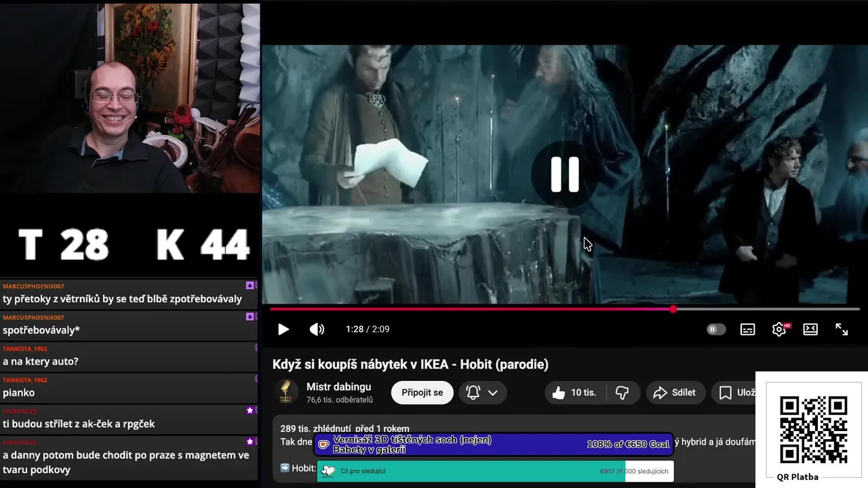The image size is (868, 488).
Task: Click the QR Platba code image
Action: pos(812,430)
